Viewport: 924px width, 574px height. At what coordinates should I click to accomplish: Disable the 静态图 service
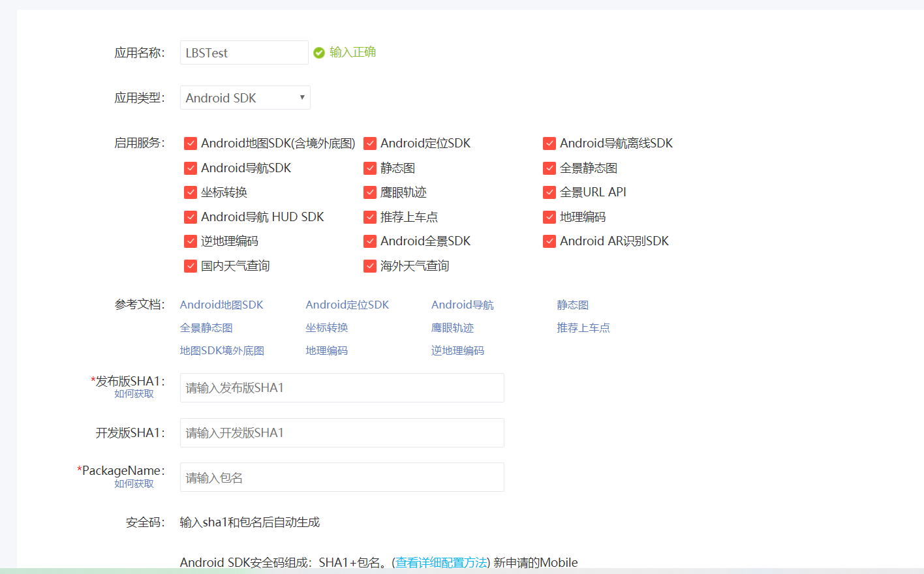point(369,168)
